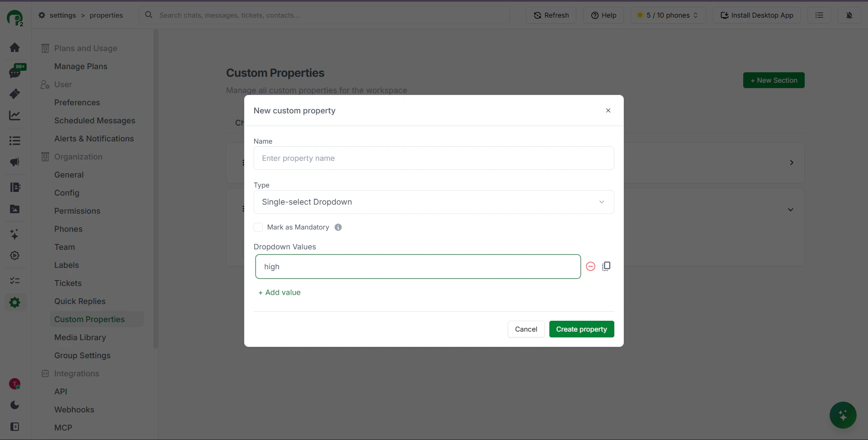This screenshot has height=440, width=868.
Task: Open the megaphone broadcast icon
Action: (15, 162)
